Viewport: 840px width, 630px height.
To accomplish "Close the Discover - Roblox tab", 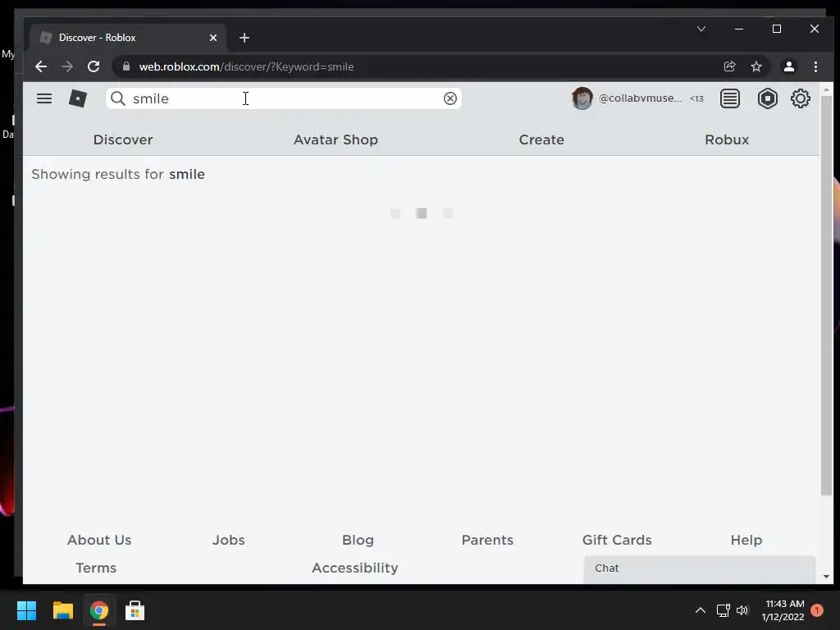I will click(x=213, y=38).
